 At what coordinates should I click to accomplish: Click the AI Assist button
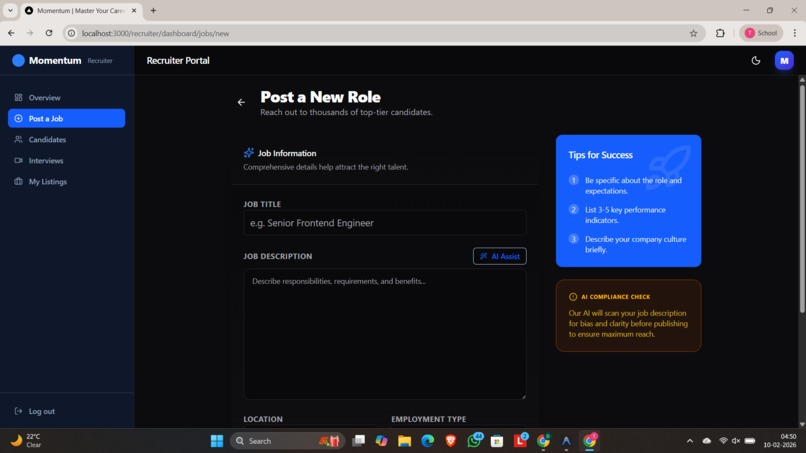coord(500,256)
